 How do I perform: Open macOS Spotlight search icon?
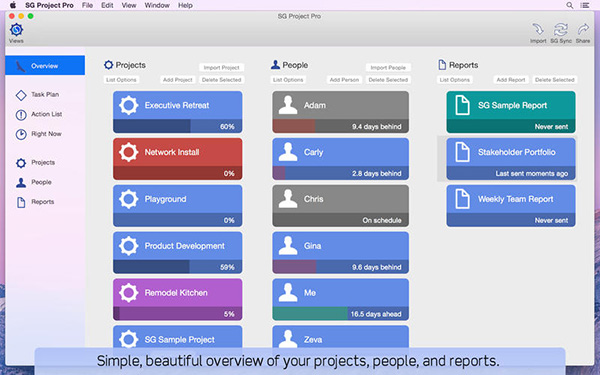(x=569, y=5)
